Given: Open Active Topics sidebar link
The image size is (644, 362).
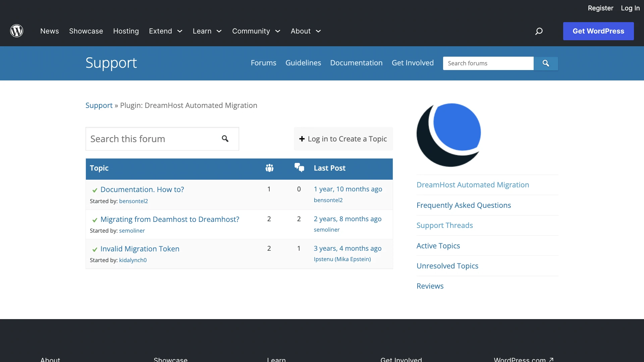Looking at the screenshot, I should (x=438, y=246).
